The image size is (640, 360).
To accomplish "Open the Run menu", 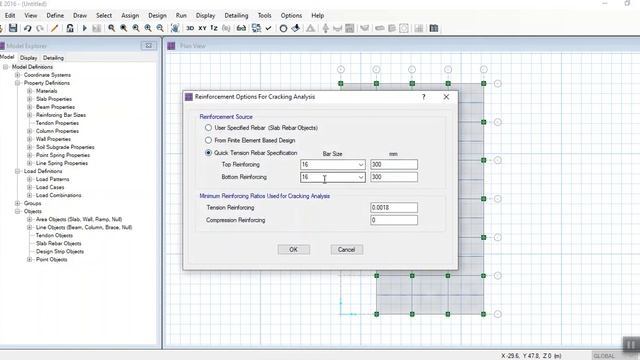I will click(181, 16).
